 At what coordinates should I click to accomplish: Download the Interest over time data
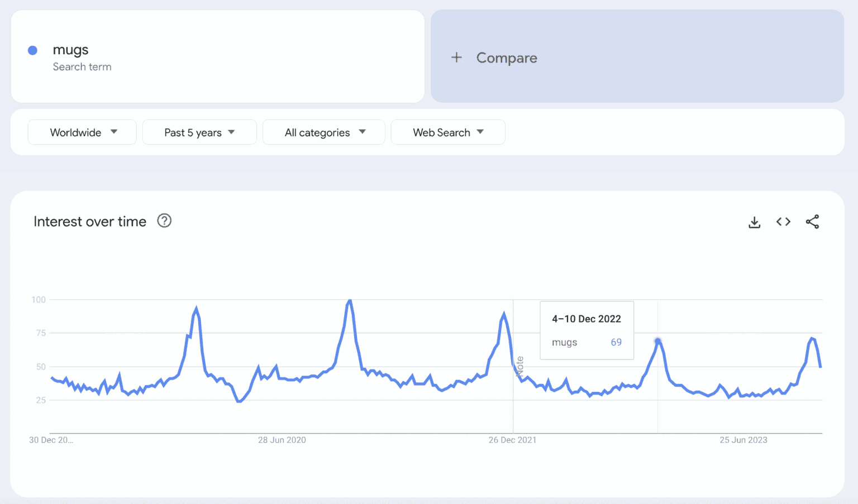(754, 222)
